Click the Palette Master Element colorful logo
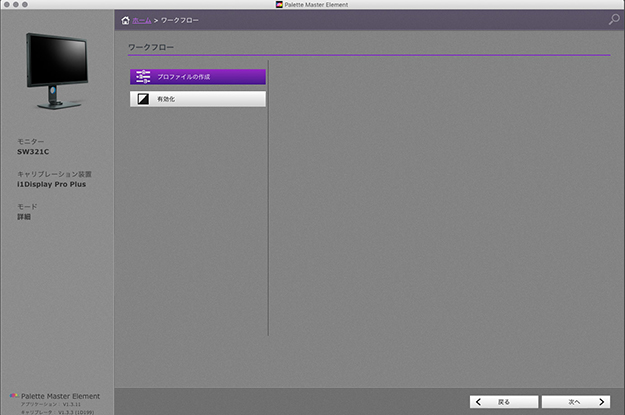This screenshot has height=415, width=625. 13,396
